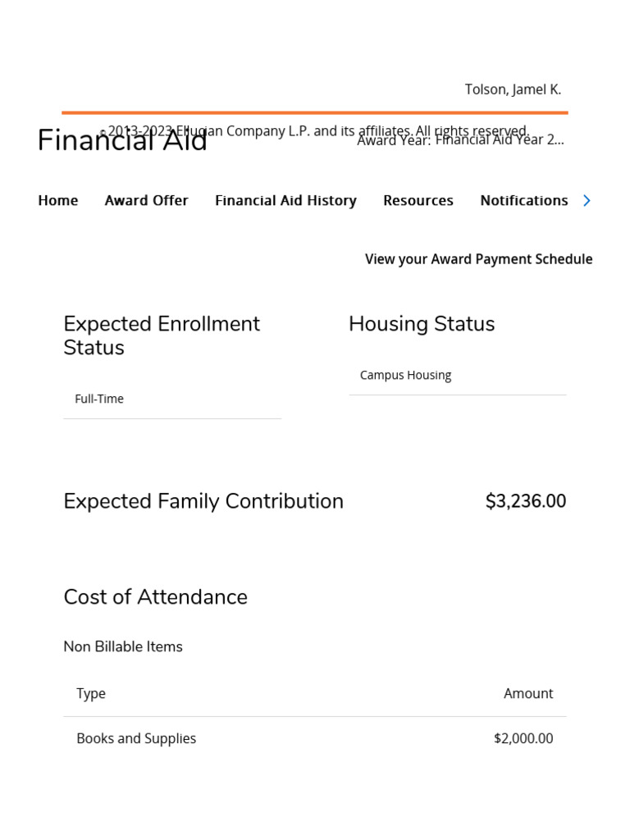Go to the Resources tab
630x840 pixels.
click(x=418, y=200)
